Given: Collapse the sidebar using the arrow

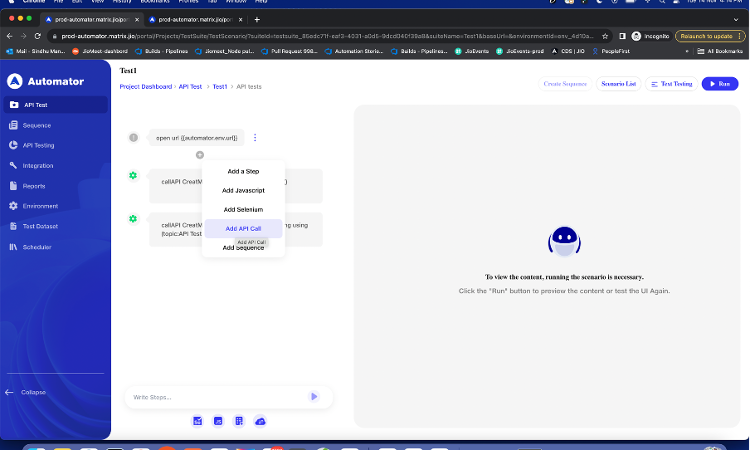Looking at the screenshot, I should 9,393.
